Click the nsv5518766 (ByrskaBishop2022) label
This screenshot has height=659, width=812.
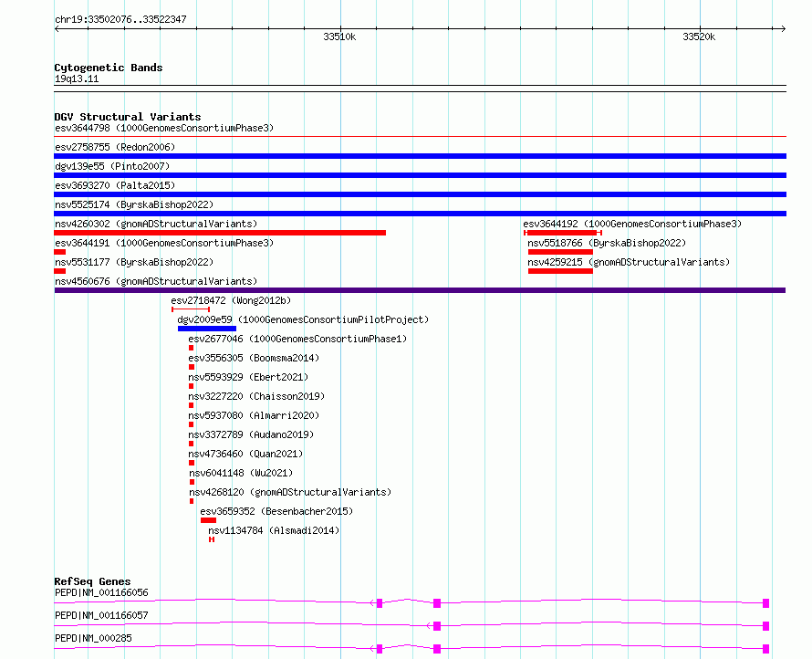coord(607,243)
